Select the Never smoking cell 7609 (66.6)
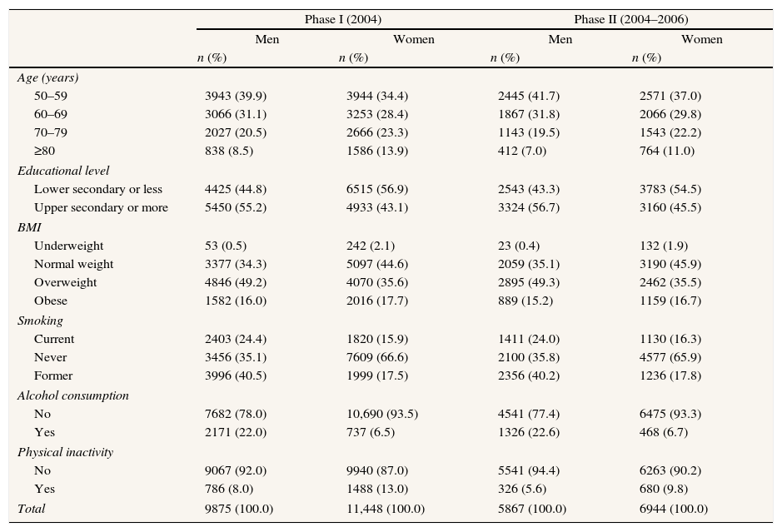 (377, 357)
